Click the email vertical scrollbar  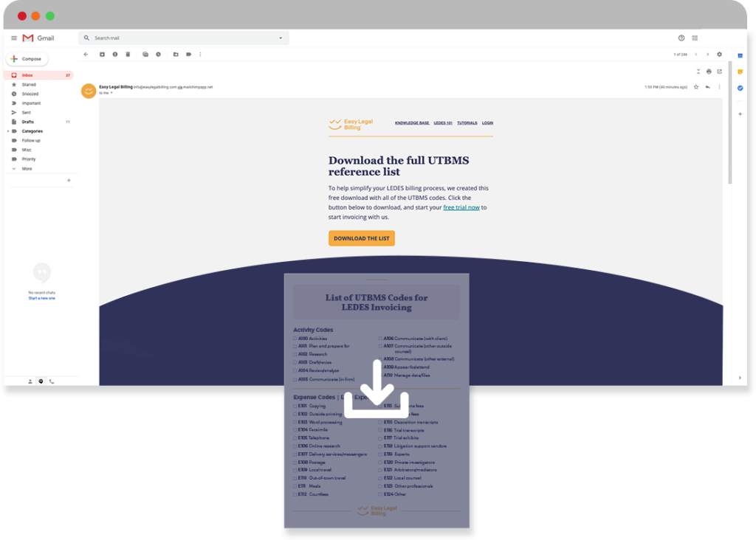730,122
